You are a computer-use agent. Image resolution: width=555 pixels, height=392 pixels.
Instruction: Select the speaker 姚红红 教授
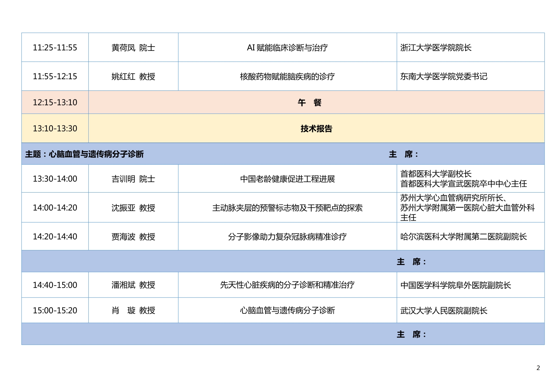coord(133,76)
